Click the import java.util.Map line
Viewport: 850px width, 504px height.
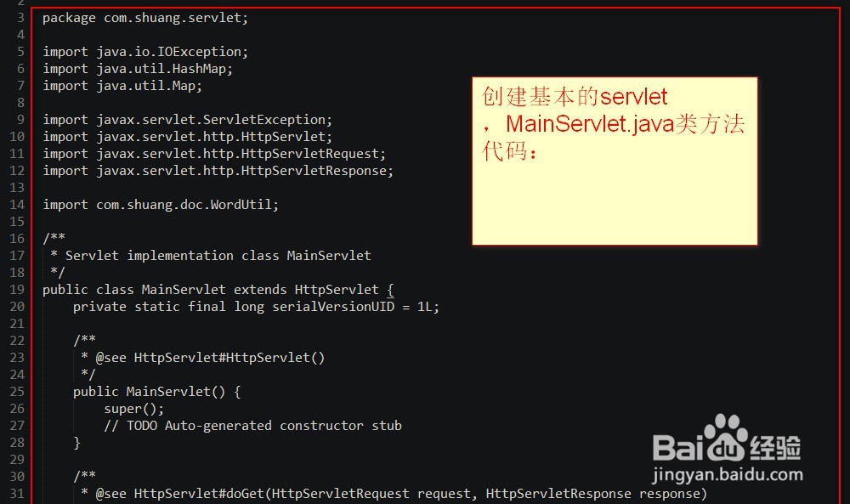coord(122,86)
